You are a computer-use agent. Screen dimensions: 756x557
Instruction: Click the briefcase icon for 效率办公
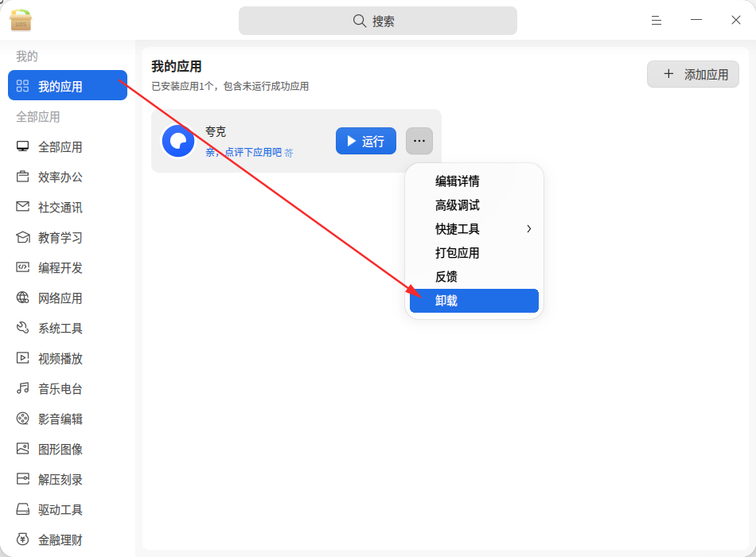tap(22, 177)
